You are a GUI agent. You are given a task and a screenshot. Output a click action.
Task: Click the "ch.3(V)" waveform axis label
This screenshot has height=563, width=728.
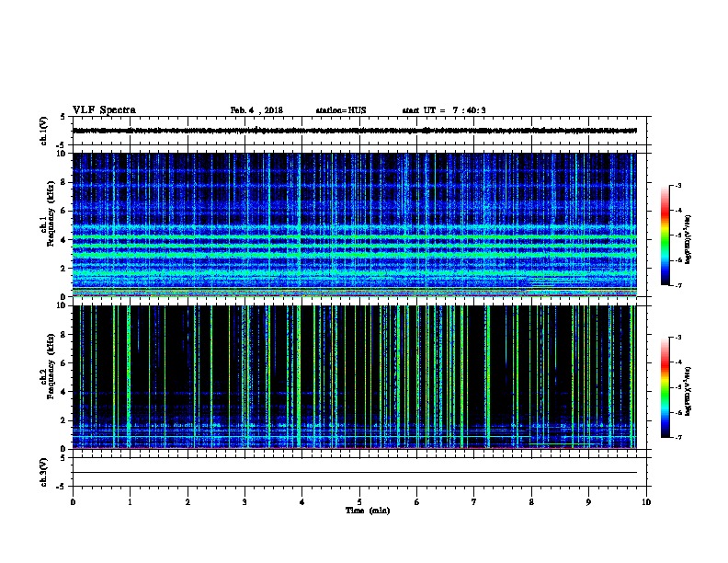pyautogui.click(x=43, y=472)
